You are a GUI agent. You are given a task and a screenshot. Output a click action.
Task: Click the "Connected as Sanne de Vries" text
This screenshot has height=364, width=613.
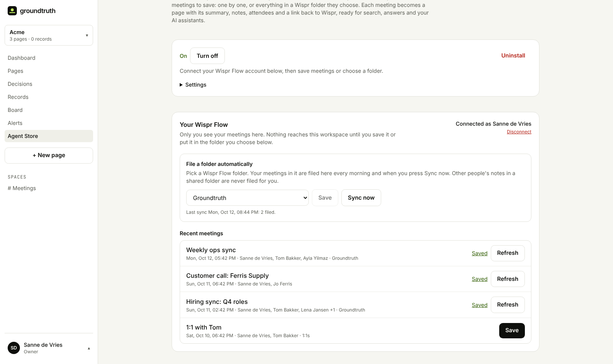(493, 124)
